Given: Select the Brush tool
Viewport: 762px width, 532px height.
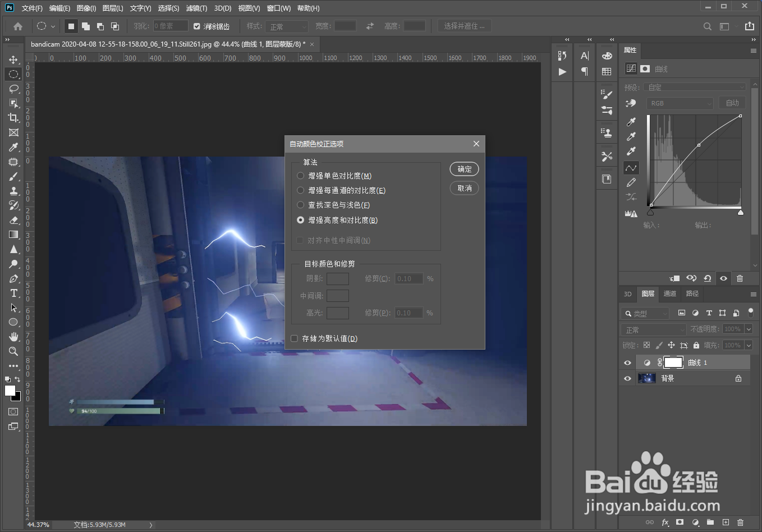Looking at the screenshot, I should point(13,176).
